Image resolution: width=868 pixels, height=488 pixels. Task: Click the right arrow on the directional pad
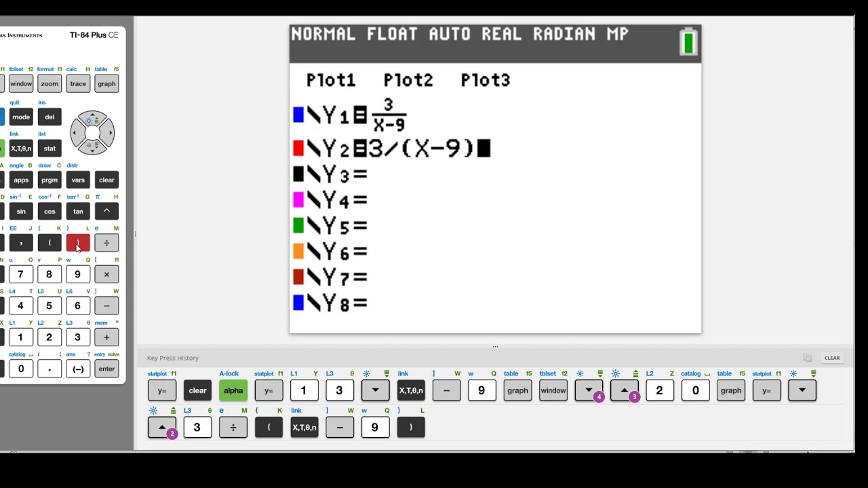click(109, 133)
